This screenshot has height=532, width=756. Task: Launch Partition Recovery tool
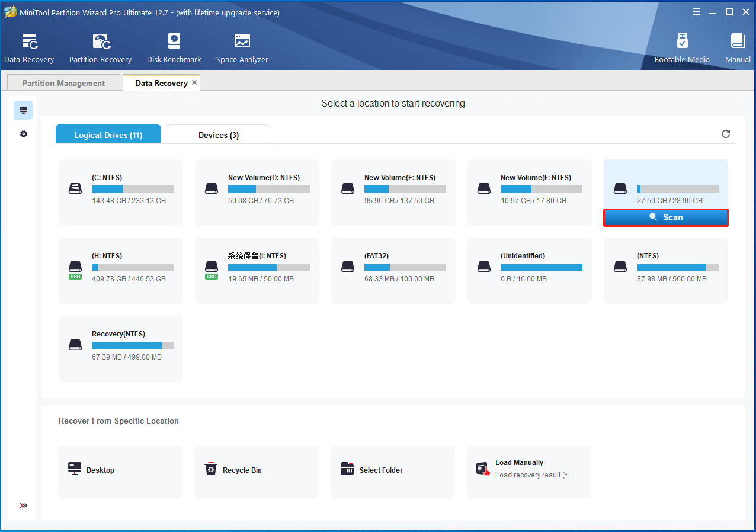(100, 48)
